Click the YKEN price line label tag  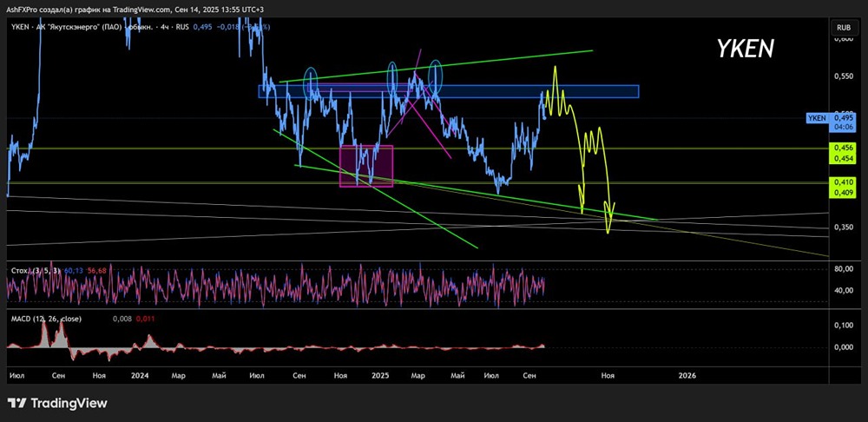818,117
